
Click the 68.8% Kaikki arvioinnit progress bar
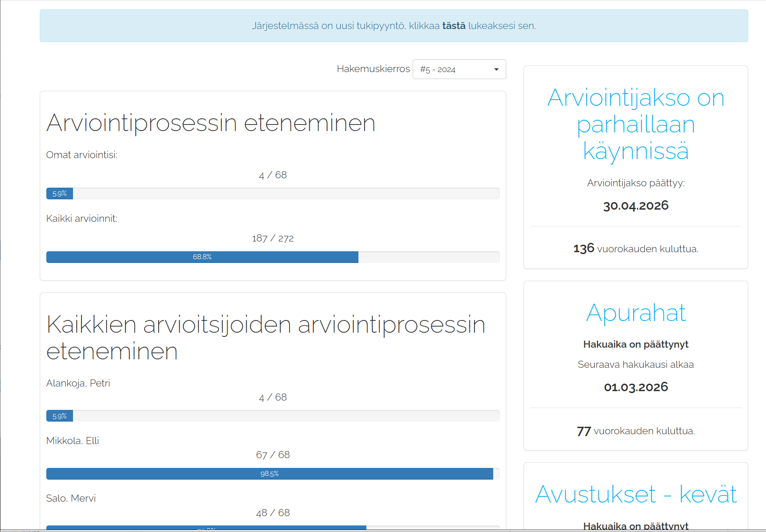click(202, 257)
